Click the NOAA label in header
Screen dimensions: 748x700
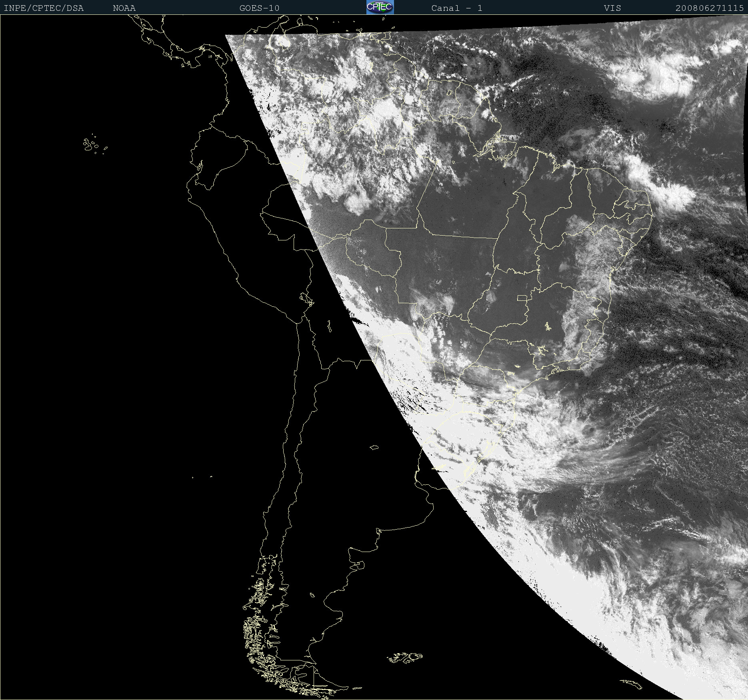coord(124,8)
